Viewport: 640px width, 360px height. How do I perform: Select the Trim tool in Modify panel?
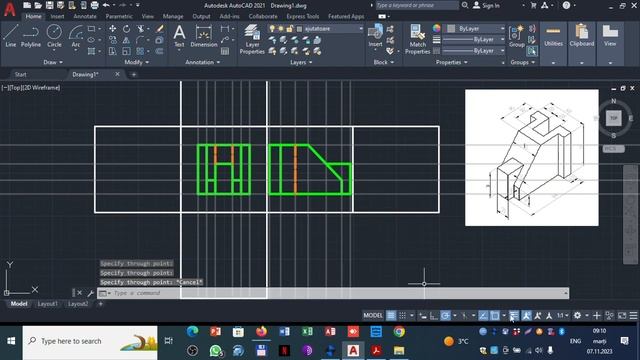(x=140, y=29)
